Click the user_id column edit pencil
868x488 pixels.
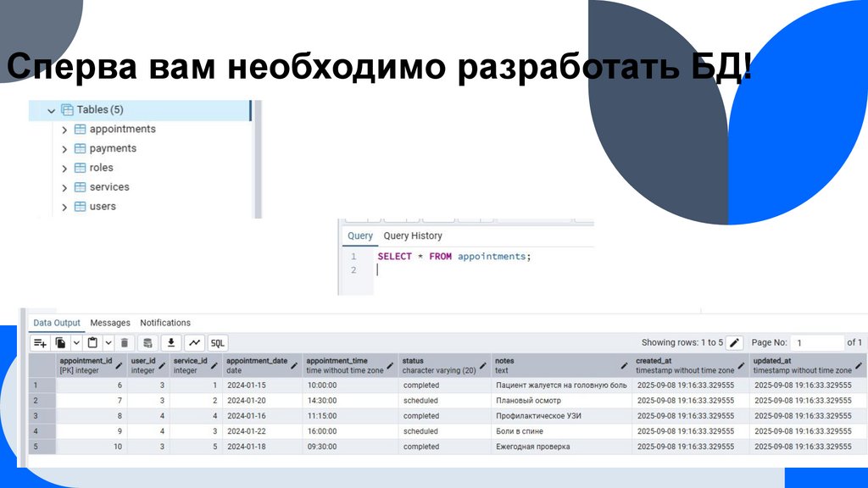pos(162,366)
